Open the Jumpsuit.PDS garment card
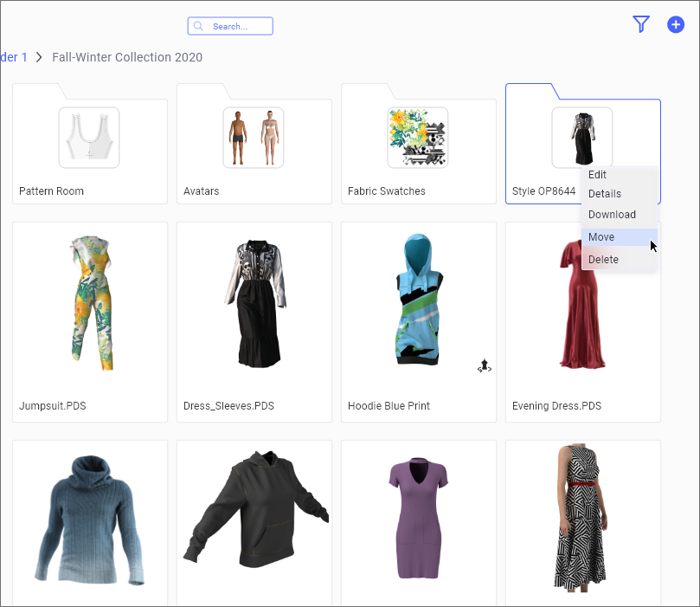Screen dimensions: 700x607 pos(90,322)
